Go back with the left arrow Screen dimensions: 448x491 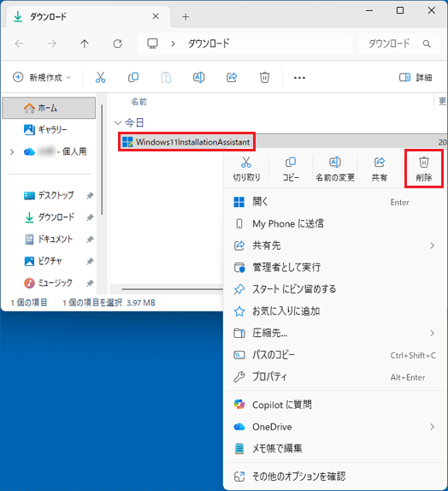(20, 44)
